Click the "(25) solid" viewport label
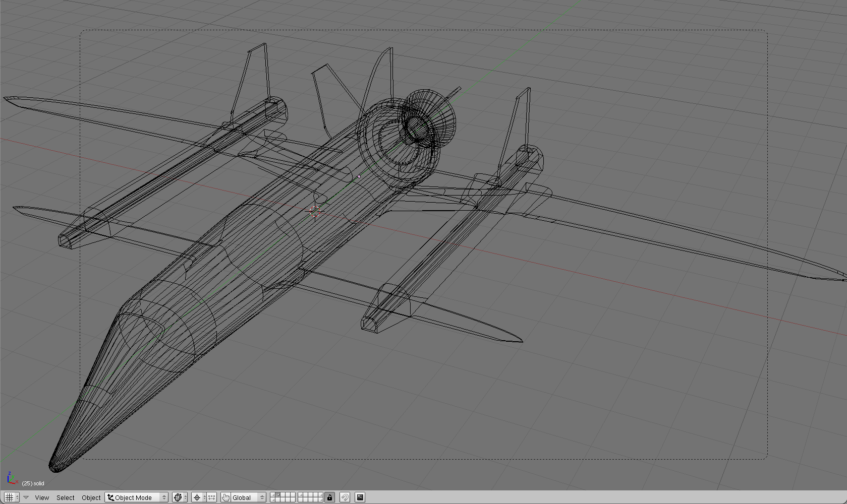Image resolution: width=847 pixels, height=504 pixels. pyautogui.click(x=33, y=483)
